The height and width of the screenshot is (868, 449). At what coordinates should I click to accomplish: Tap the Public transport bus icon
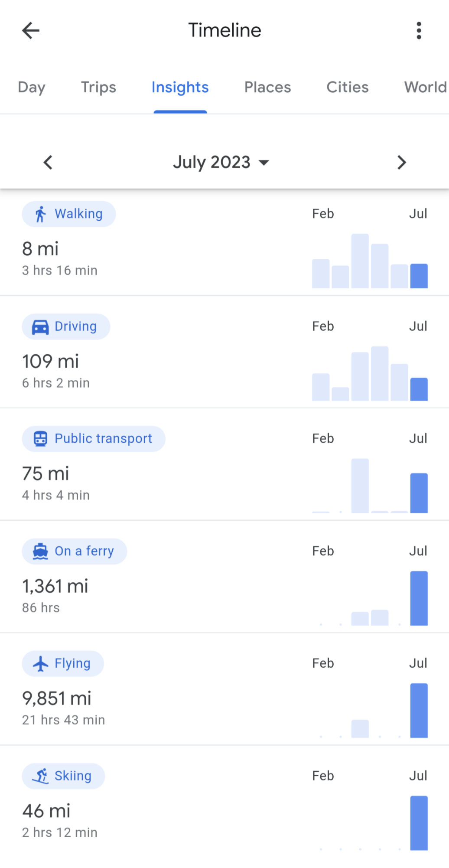tap(40, 439)
